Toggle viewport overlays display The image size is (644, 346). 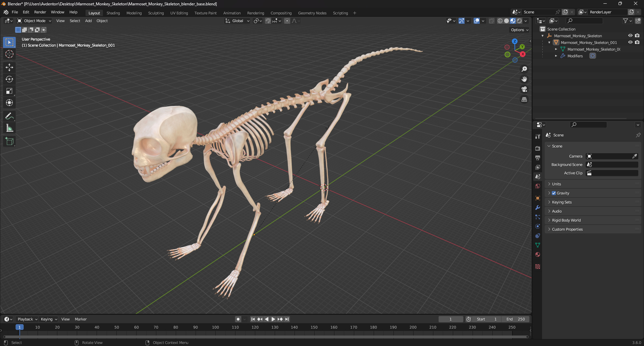click(x=476, y=21)
